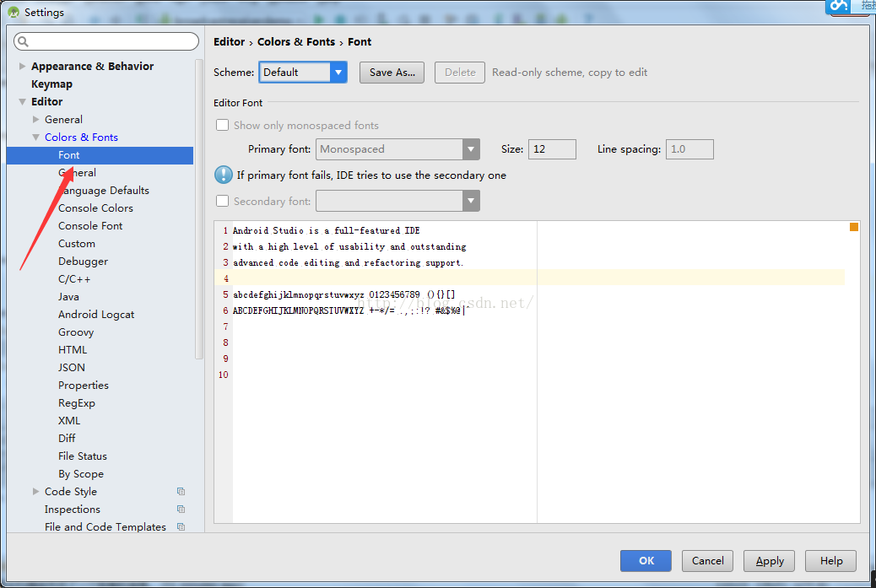Screen dimensions: 876x588
Task: Open Language Defaults under Colors & Fonts
Action: [x=104, y=191]
